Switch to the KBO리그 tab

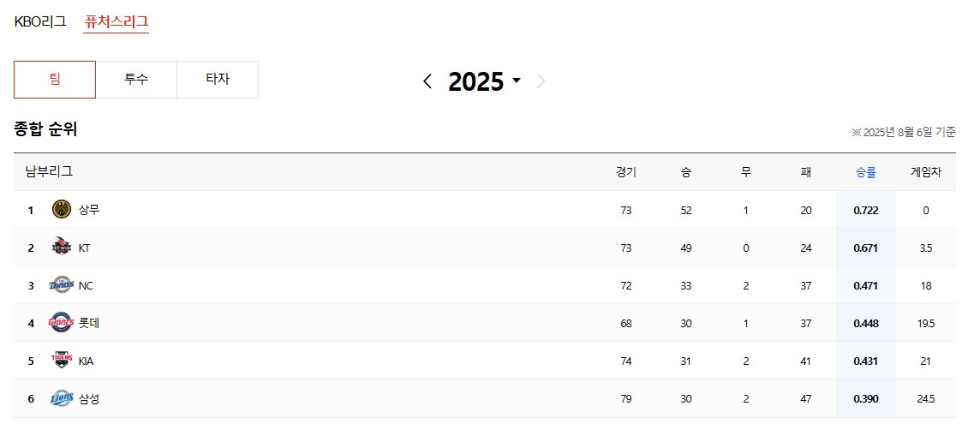point(40,21)
